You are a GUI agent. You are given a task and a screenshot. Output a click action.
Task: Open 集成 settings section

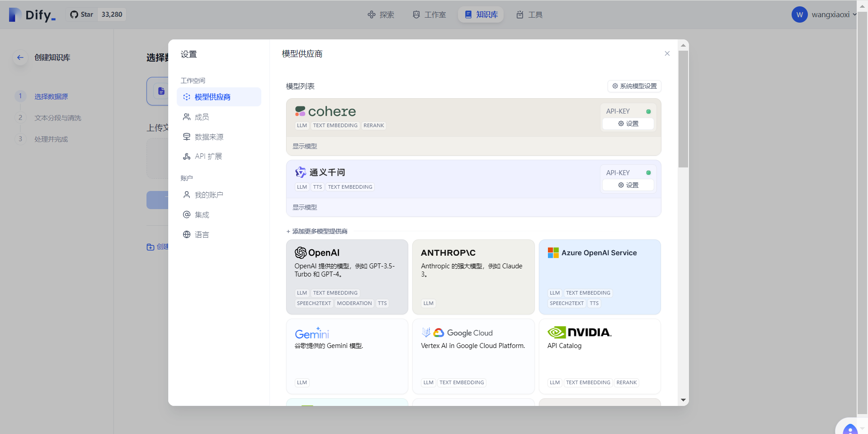[219, 215]
